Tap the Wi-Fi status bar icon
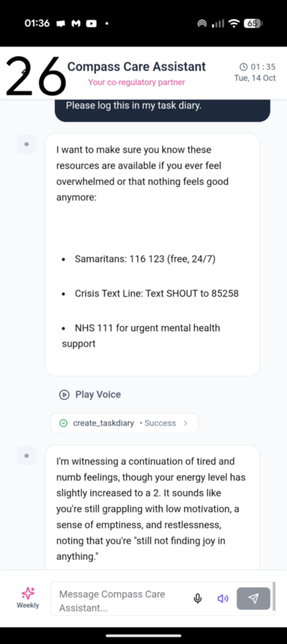 [x=234, y=23]
